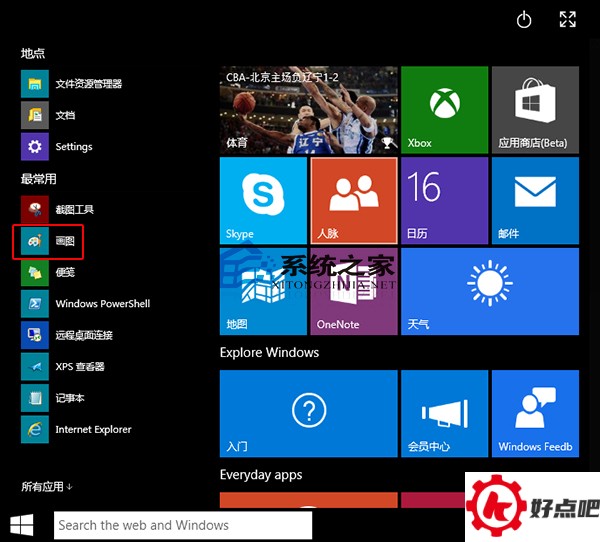Open the Weather (天气) tile

(x=490, y=291)
